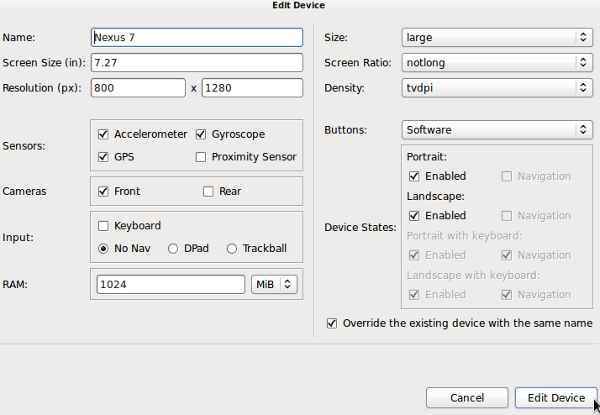600x415 pixels.
Task: Choose the Trackball navigation option
Action: (233, 248)
